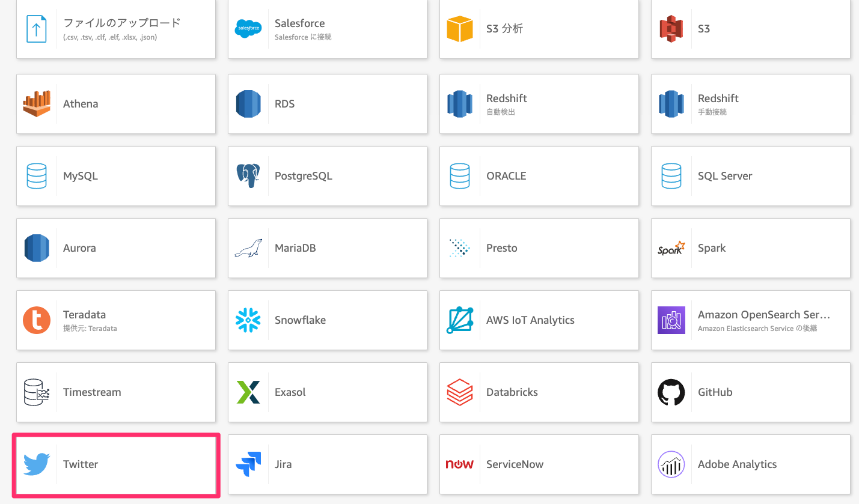Click the MySQL database cylinder icon
The image size is (859, 504).
[37, 176]
